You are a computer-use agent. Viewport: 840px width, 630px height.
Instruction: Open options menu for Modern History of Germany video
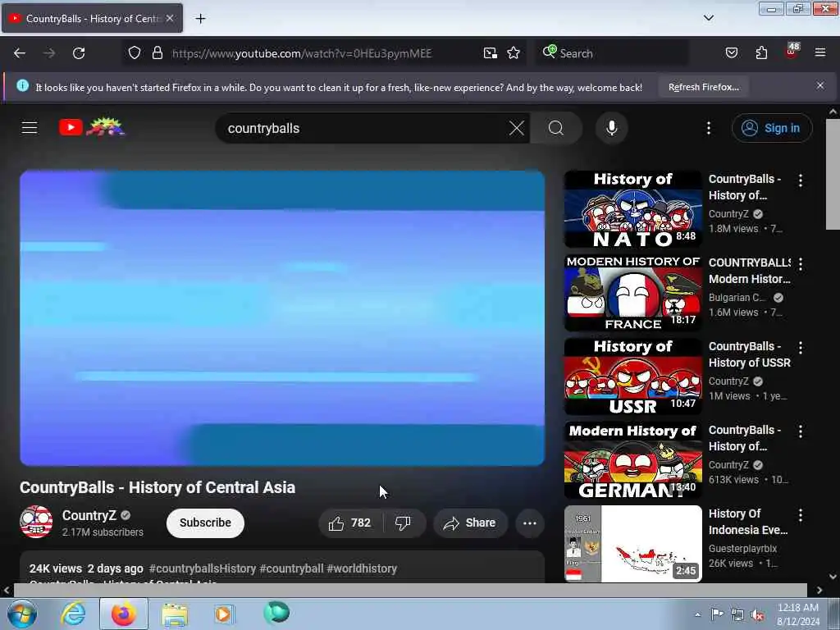pyautogui.click(x=801, y=431)
